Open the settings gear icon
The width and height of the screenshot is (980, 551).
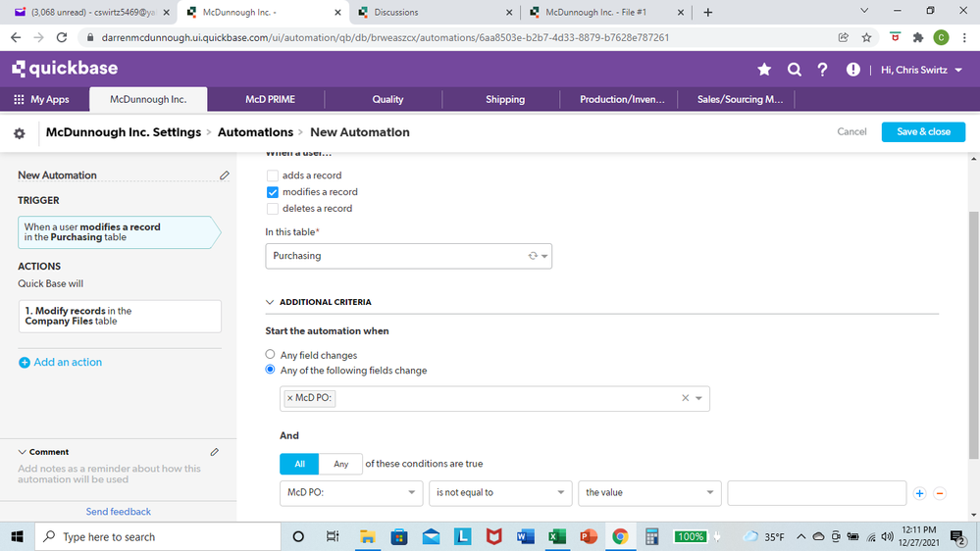coord(20,133)
